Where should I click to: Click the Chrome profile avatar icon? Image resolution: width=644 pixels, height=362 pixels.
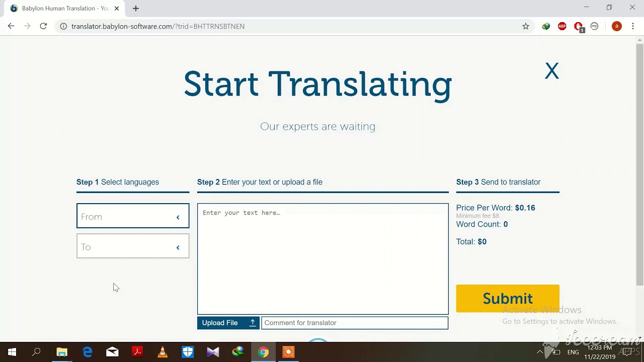616,26
